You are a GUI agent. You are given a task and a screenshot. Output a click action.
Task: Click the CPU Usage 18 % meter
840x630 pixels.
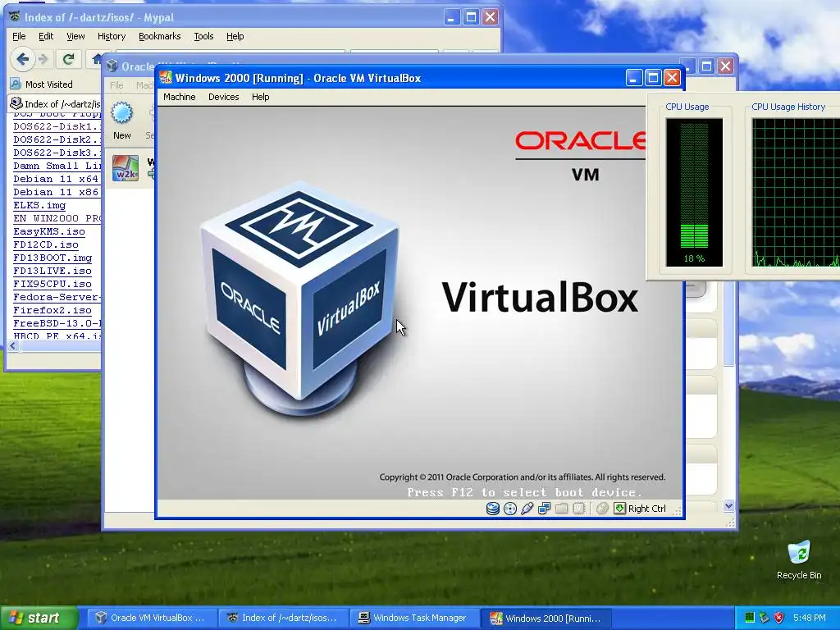[x=694, y=192]
